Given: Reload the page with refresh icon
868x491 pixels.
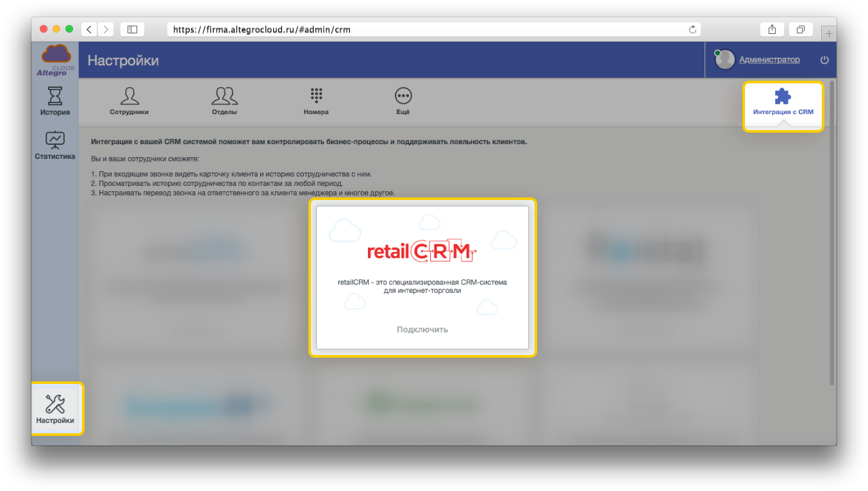Looking at the screenshot, I should [692, 29].
